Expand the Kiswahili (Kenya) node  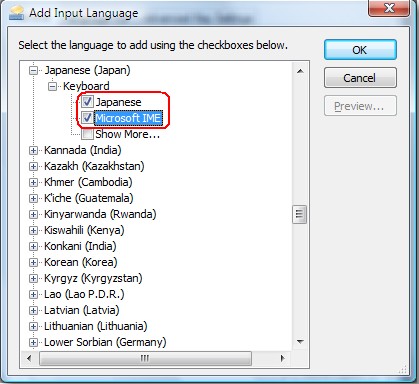click(x=33, y=230)
